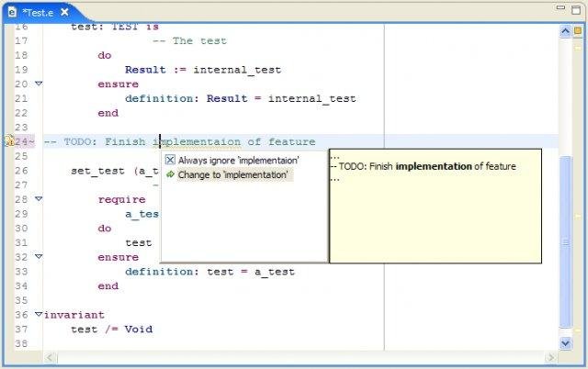Click the vertical scrollbar thumb
Screen dimensions: 588x369
[x=566, y=242]
